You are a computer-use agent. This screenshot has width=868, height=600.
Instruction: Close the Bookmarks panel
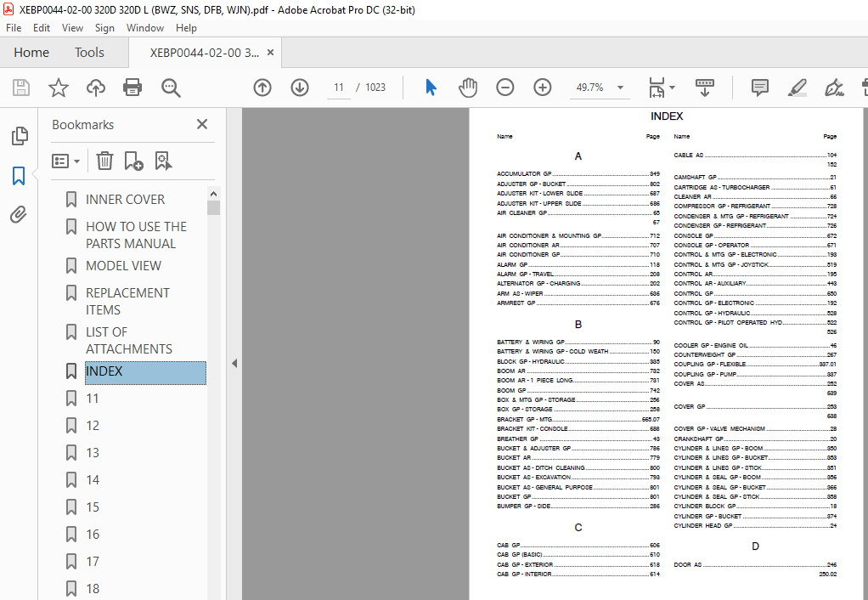pyautogui.click(x=202, y=124)
